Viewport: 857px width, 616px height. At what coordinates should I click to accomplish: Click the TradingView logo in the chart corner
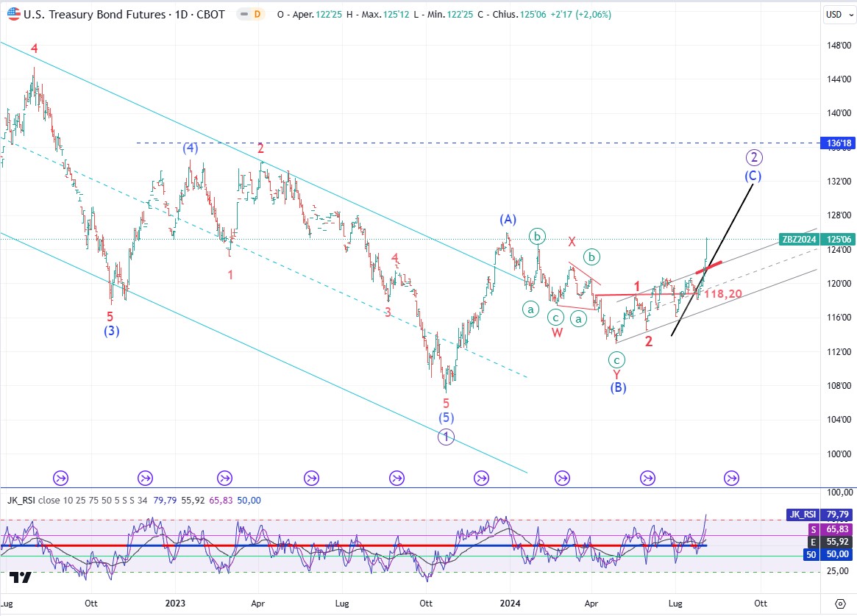tap(20, 577)
